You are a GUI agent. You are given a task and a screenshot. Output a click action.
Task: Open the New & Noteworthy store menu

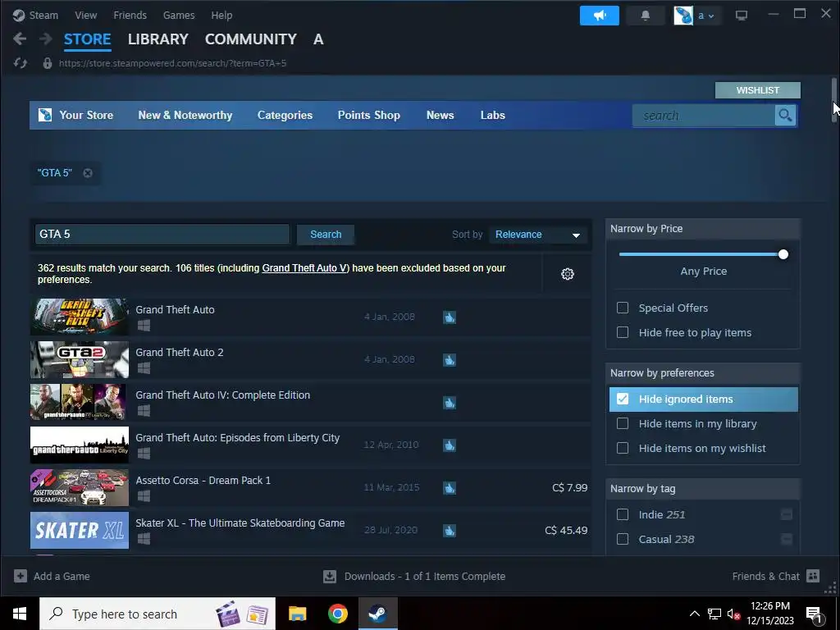[185, 115]
